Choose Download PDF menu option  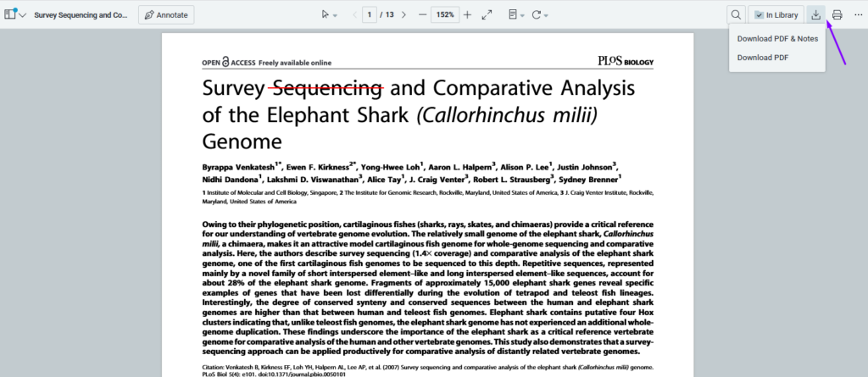763,58
